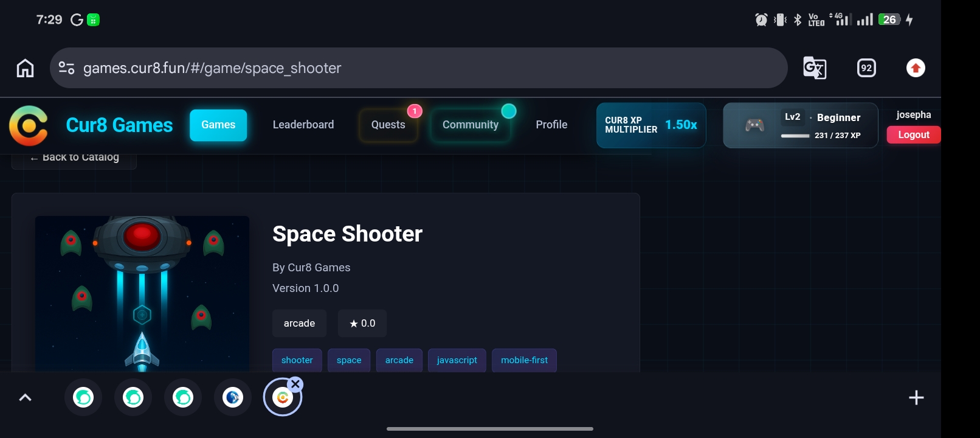
Task: Select the arcade tag next to javascript
Action: tap(399, 360)
